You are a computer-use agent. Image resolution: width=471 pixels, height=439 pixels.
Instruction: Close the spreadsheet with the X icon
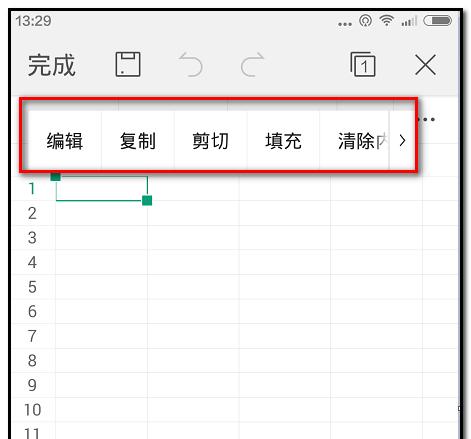tap(425, 65)
